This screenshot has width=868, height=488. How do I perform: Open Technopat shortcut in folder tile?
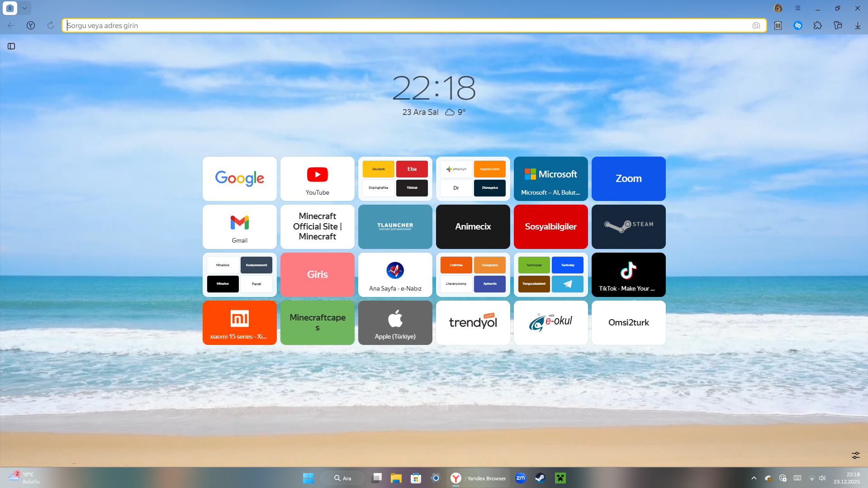(534, 265)
